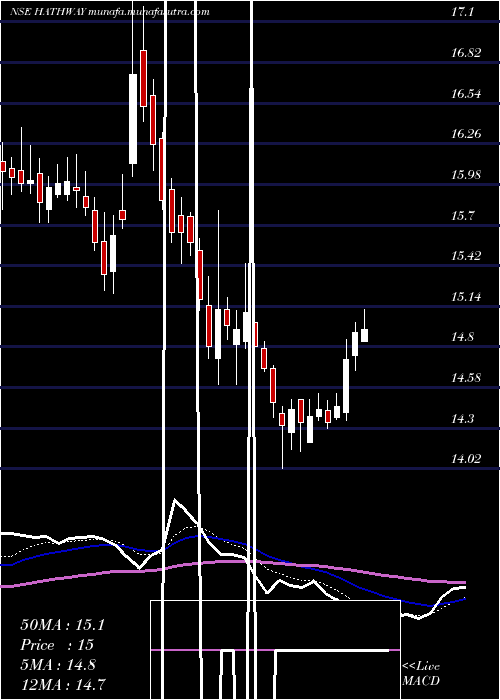Click the Price : 15 legend text
This screenshot has height=700, width=500.
click(57, 645)
